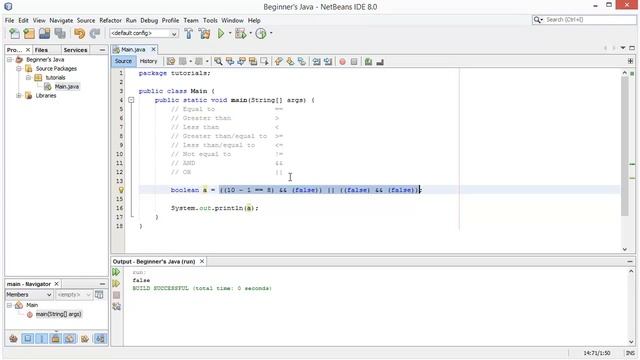Open the Members dropdown in Navigator

tap(29, 295)
